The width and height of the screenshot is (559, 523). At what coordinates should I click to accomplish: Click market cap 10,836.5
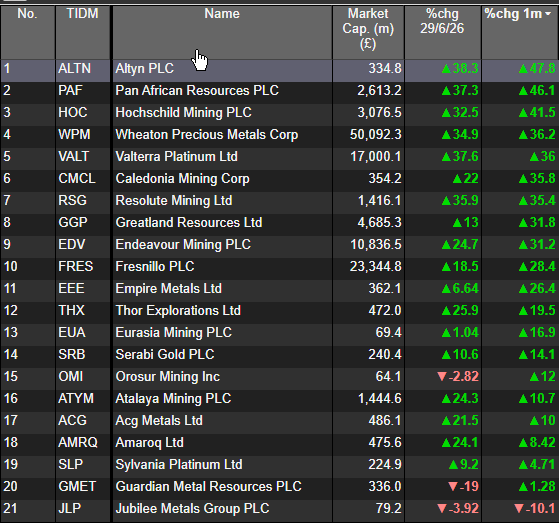[x=376, y=245]
